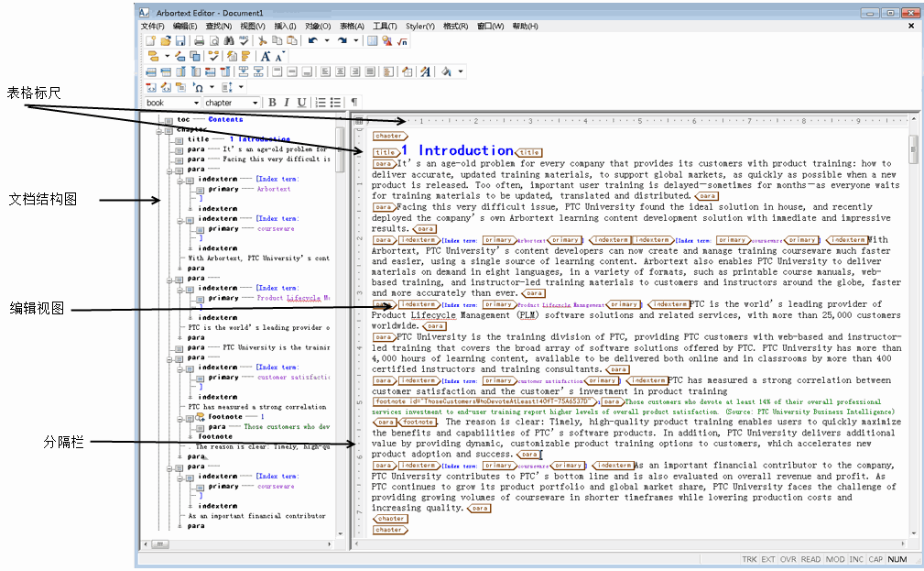Toggle the MOD status bar indicator
Screen dimensions: 924x571
coord(835,559)
